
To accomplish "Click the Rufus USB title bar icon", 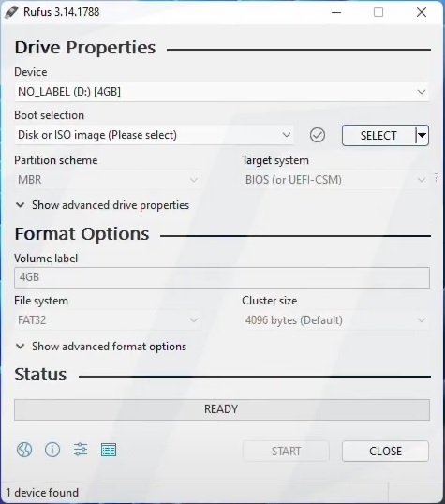I will [11, 12].
